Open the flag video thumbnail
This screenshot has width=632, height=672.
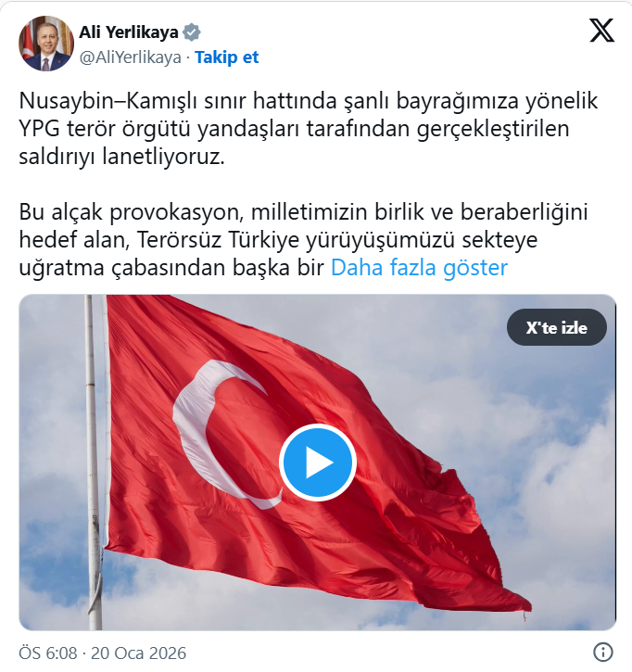coord(318,463)
